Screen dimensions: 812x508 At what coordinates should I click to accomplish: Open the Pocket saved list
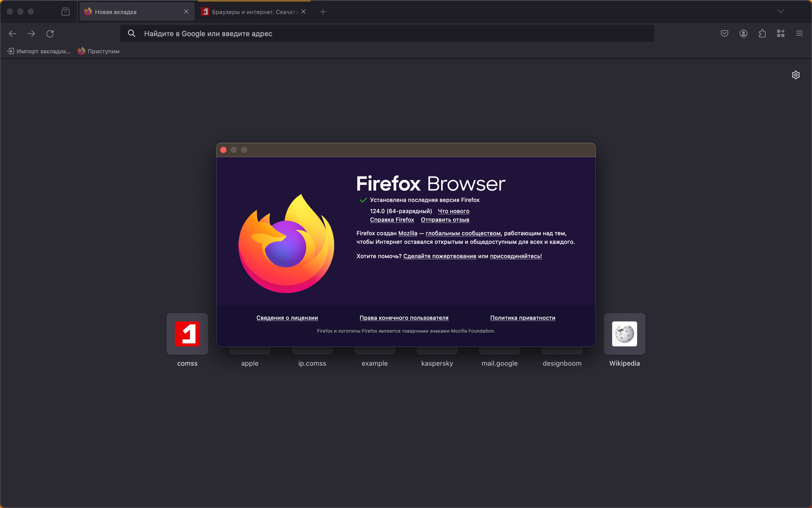tap(724, 34)
